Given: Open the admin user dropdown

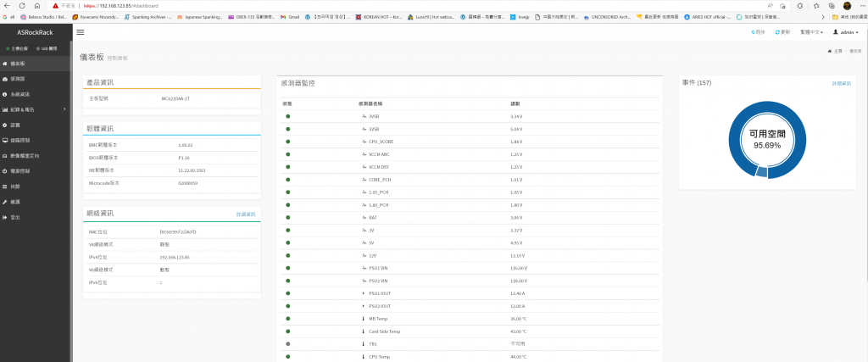Looking at the screenshot, I should tap(845, 31).
